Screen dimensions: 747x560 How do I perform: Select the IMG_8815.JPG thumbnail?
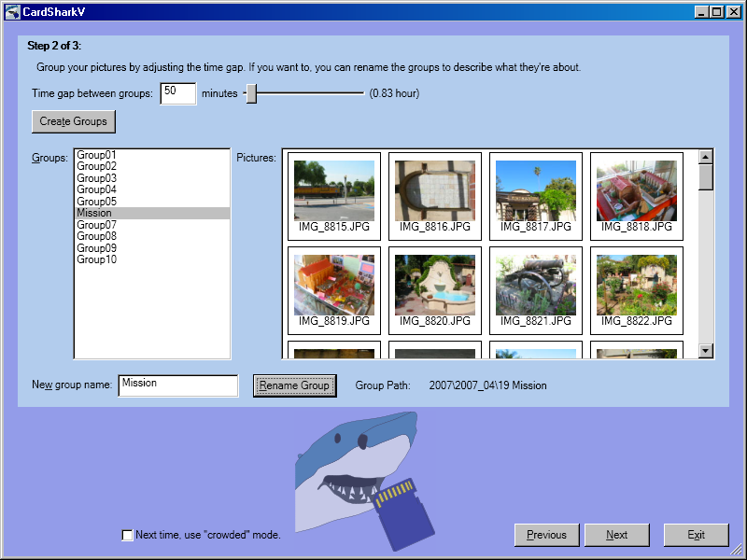(x=334, y=196)
